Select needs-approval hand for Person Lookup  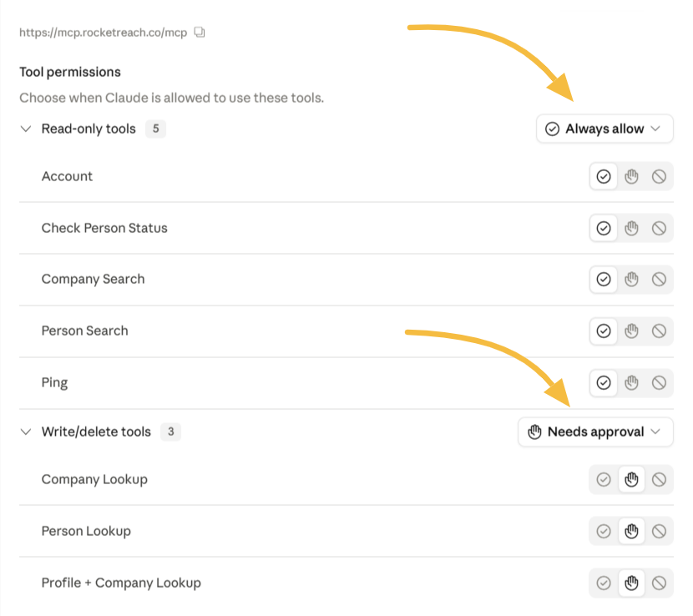click(631, 531)
